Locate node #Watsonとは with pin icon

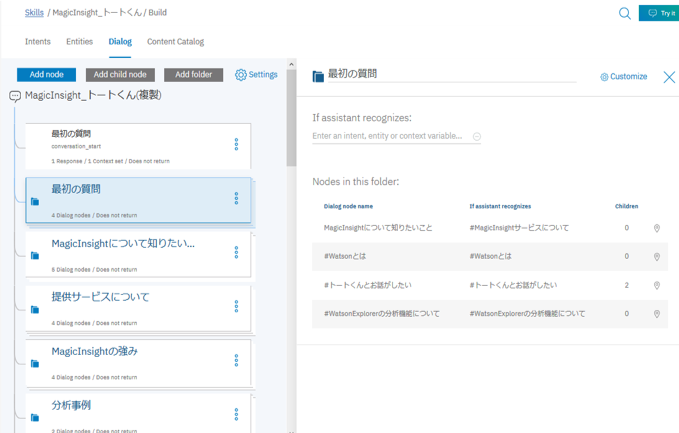(656, 257)
